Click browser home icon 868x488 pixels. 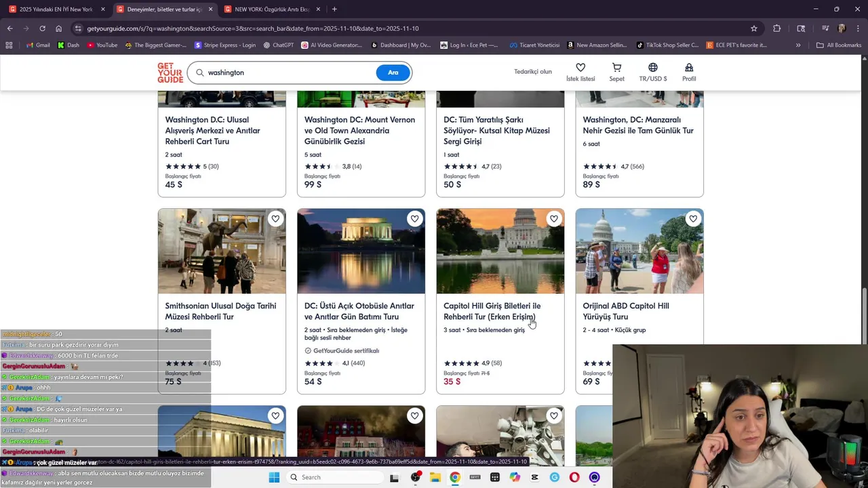click(58, 28)
